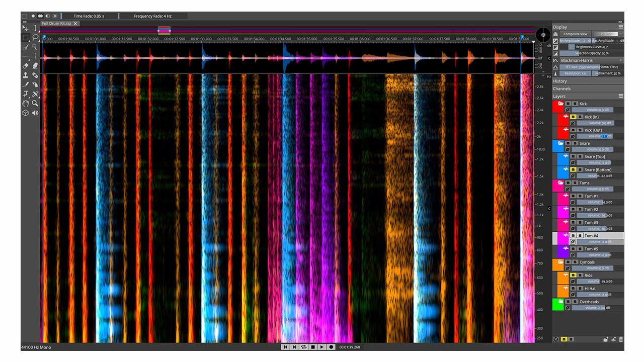The height and width of the screenshot is (362, 644).
Task: Delete layer with the trash icon
Action: point(621,339)
